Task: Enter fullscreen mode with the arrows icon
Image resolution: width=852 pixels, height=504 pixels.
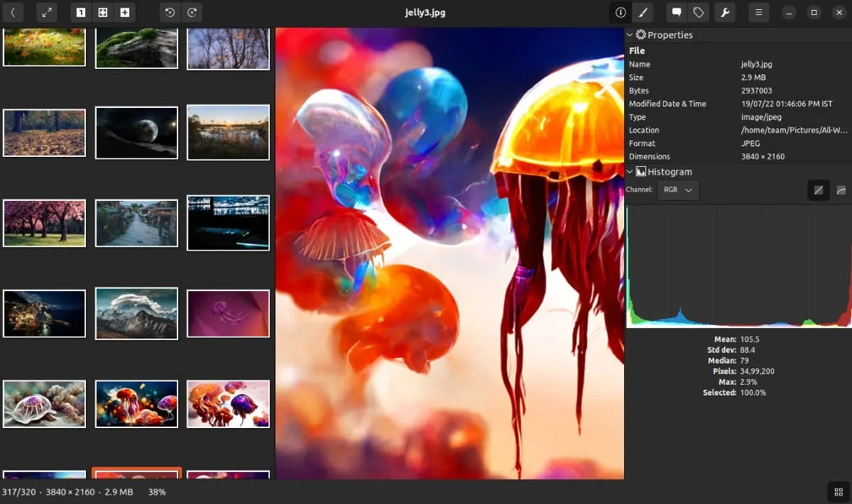Action: 47,12
